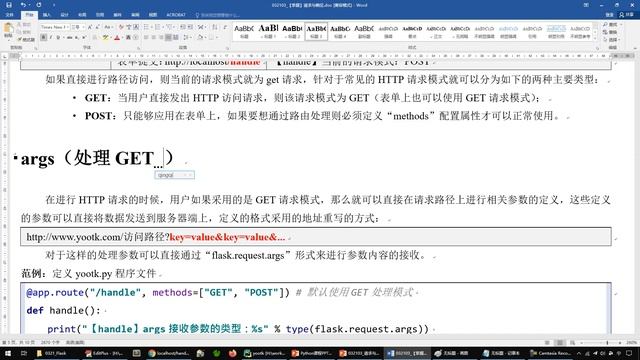Click the Shrink Font icon
This screenshot has width=640, height=360.
click(98, 27)
